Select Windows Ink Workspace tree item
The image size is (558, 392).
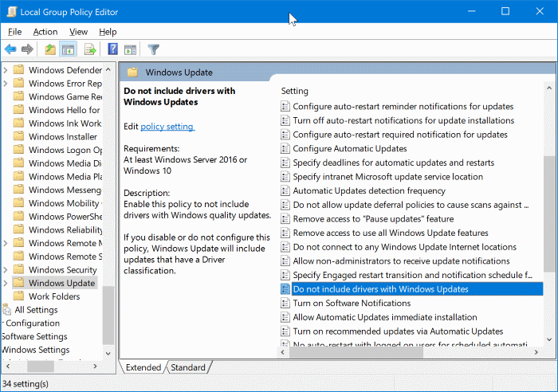pos(65,123)
